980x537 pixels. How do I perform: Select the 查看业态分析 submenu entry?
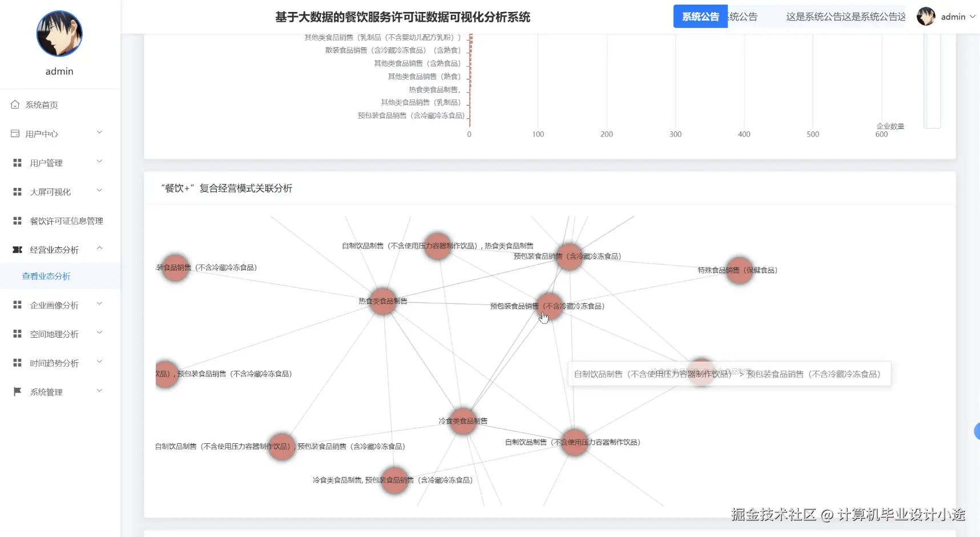point(46,276)
